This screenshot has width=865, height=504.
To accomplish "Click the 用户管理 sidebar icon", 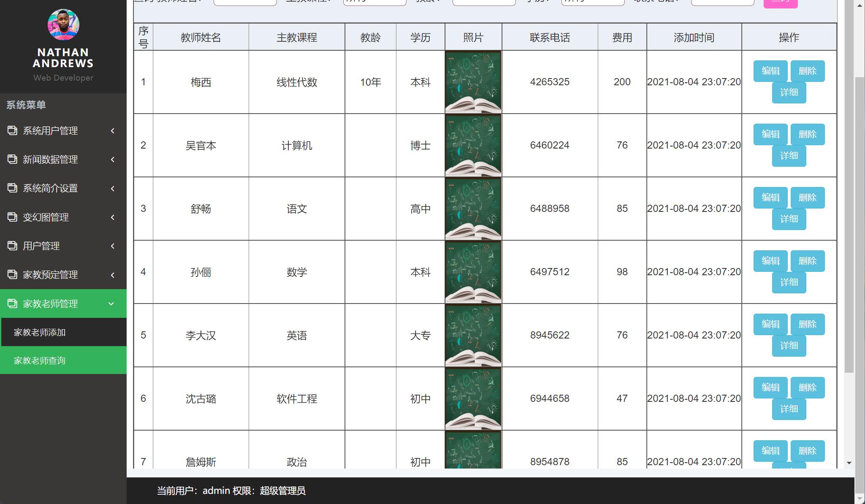I will pos(12,246).
